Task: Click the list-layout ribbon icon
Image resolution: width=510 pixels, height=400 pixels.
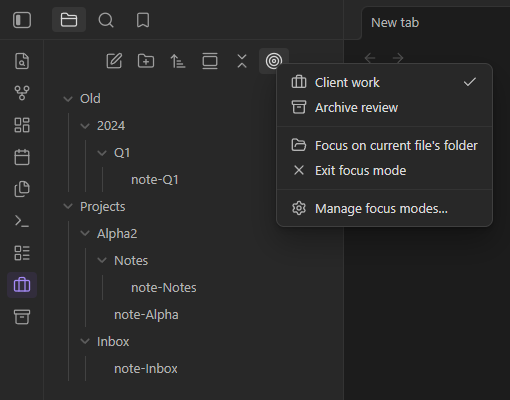Action: (22, 253)
